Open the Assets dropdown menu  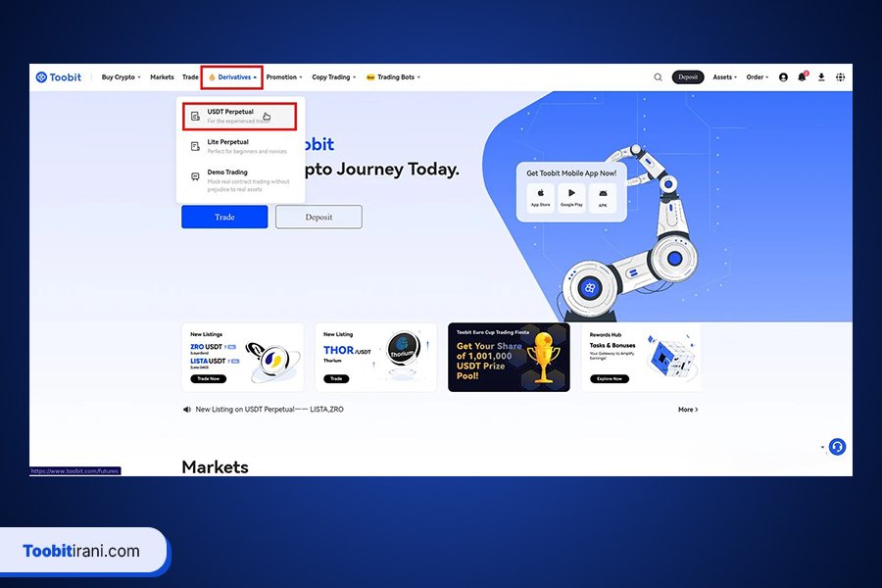click(x=724, y=77)
